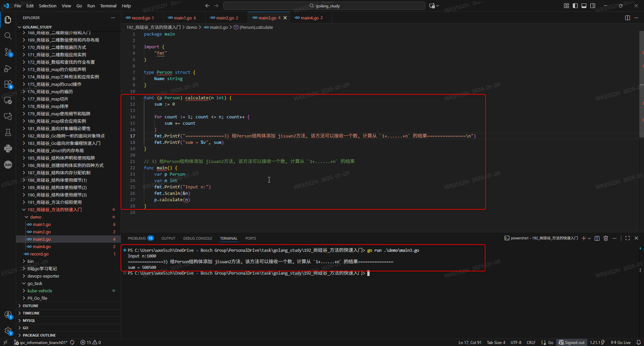Open the Testing flask view
This screenshot has height=346, width=644.
(8, 132)
